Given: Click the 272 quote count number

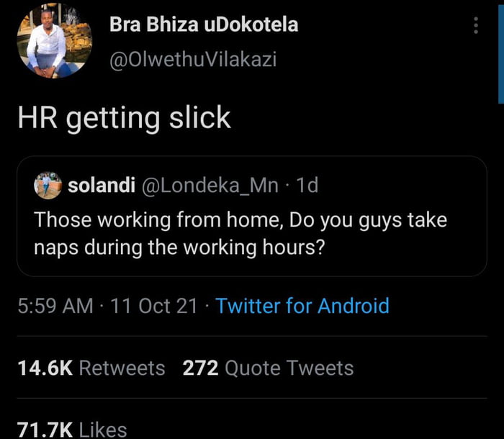Looking at the screenshot, I should click(x=200, y=368).
